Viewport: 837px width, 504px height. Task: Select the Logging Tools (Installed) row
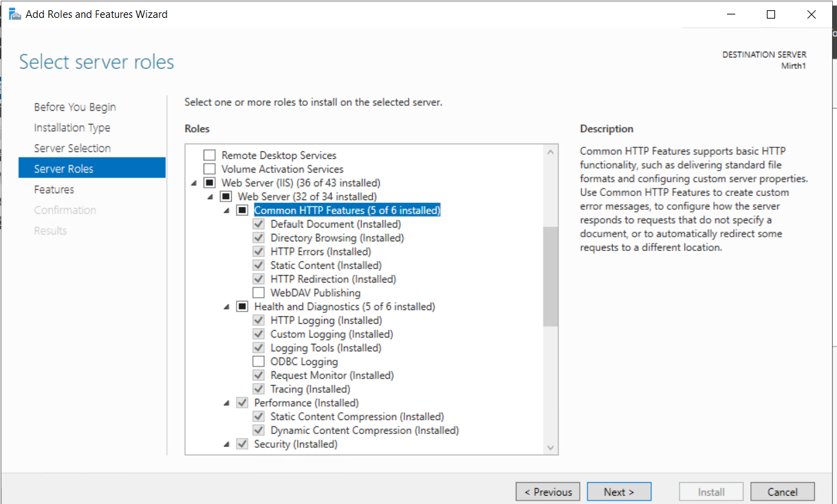point(325,348)
